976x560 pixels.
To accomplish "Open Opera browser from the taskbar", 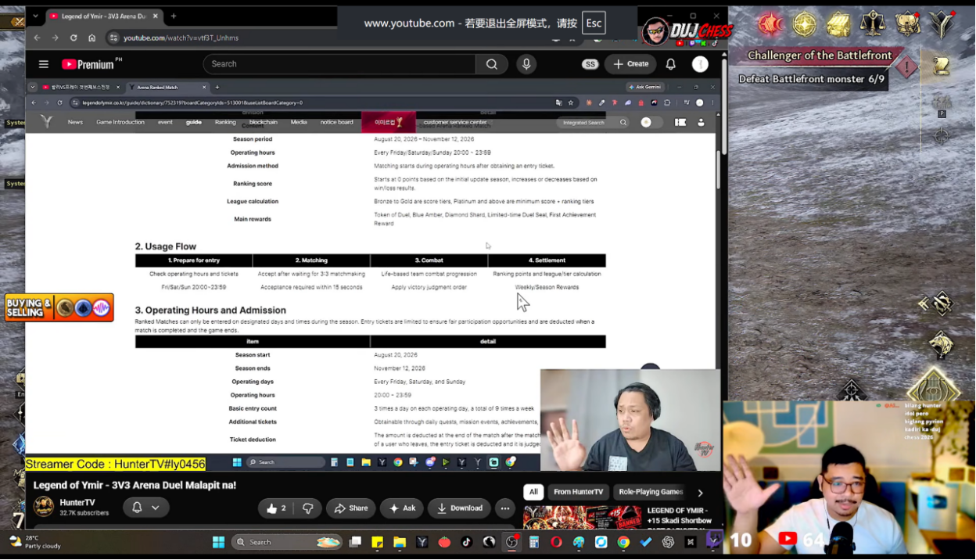I will click(x=556, y=542).
